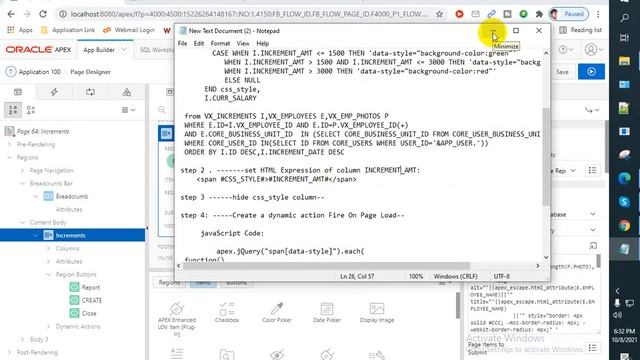This screenshot has width=640, height=360.
Task: Pick Color Picker item from gallery
Action: pos(277,313)
